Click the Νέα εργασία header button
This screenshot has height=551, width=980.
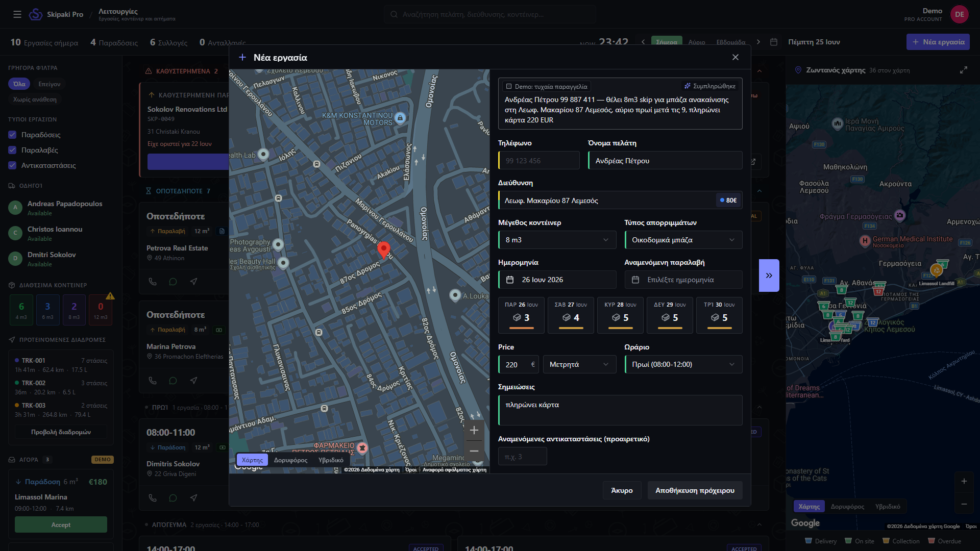click(938, 42)
